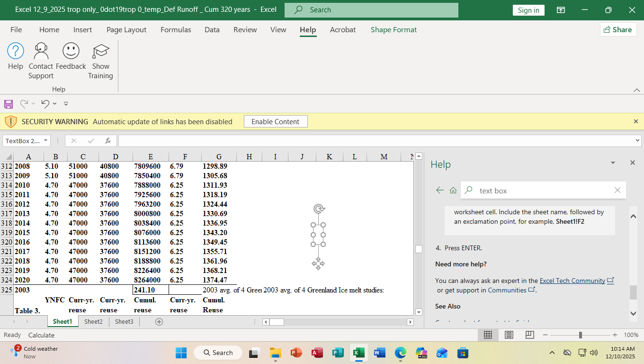Click the Feedback smiley icon
644x364 pixels.
[71, 51]
